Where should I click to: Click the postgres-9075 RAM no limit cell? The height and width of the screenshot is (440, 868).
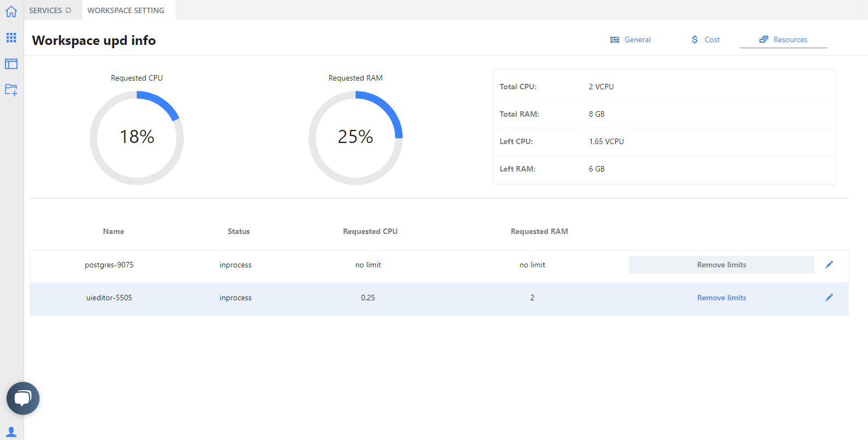point(532,265)
